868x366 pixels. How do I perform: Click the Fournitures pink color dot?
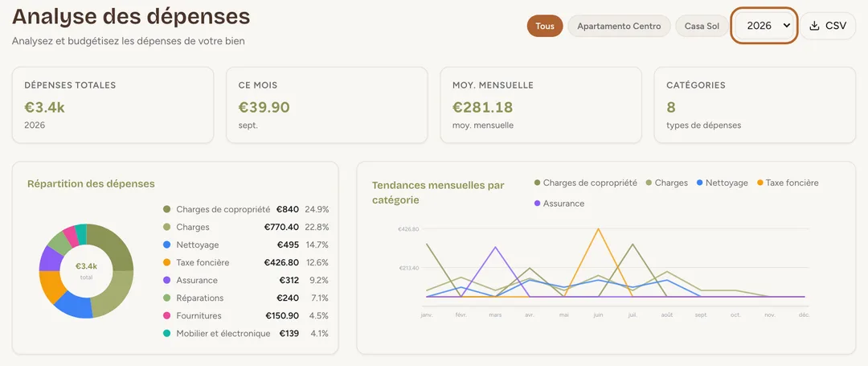(166, 315)
